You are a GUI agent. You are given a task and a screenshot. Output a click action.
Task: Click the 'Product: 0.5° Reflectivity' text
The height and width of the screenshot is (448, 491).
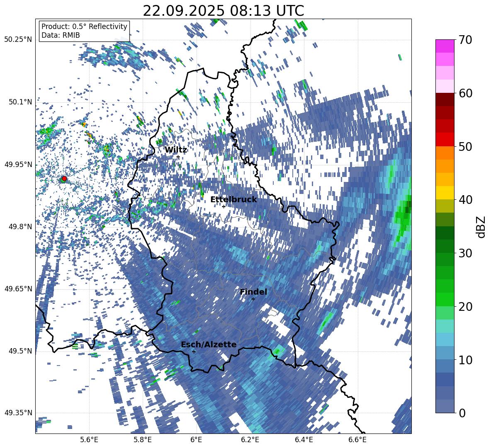(84, 27)
